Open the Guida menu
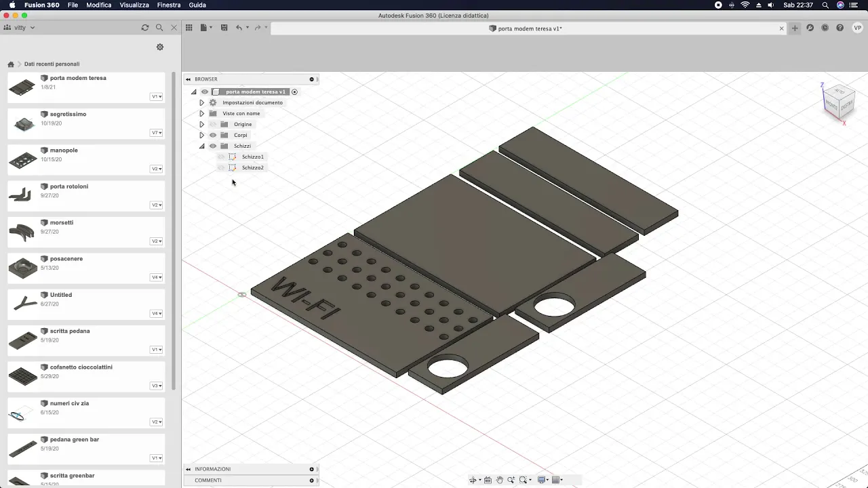The image size is (868, 488). [197, 5]
